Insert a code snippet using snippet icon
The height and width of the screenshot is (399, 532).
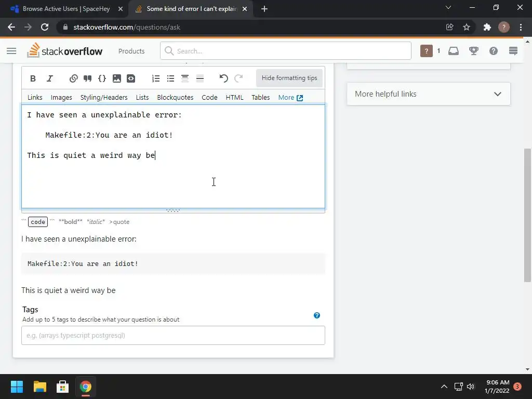pyautogui.click(x=131, y=78)
